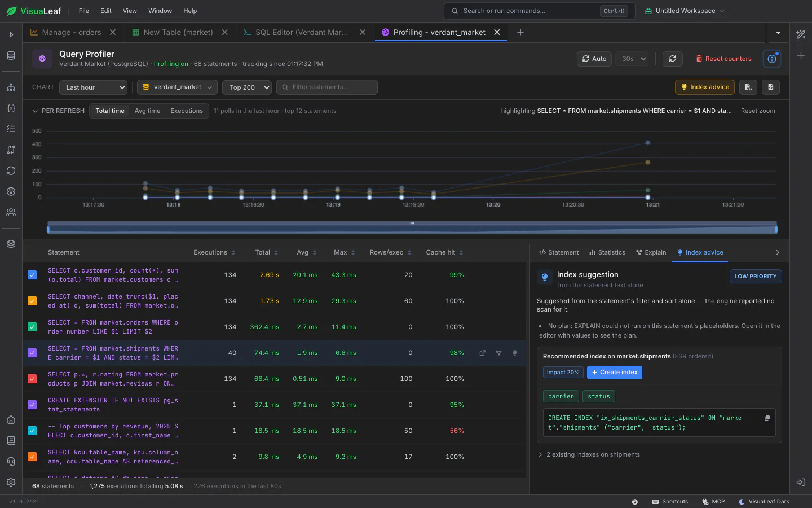Click the users icon in the sidebar
Image resolution: width=812 pixels, height=508 pixels.
click(11, 213)
